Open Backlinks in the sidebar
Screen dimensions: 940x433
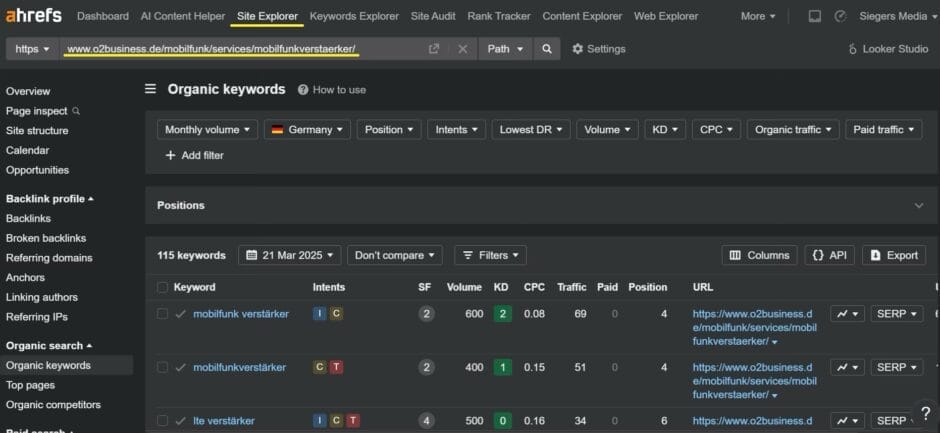tap(28, 218)
